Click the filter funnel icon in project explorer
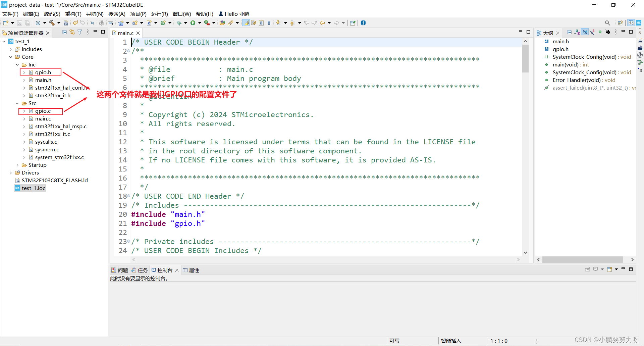This screenshot has height=346, width=644. pos(80,32)
